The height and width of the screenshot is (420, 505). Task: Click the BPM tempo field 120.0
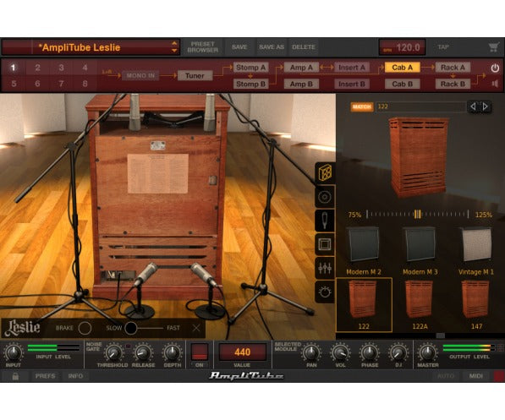coord(403,47)
